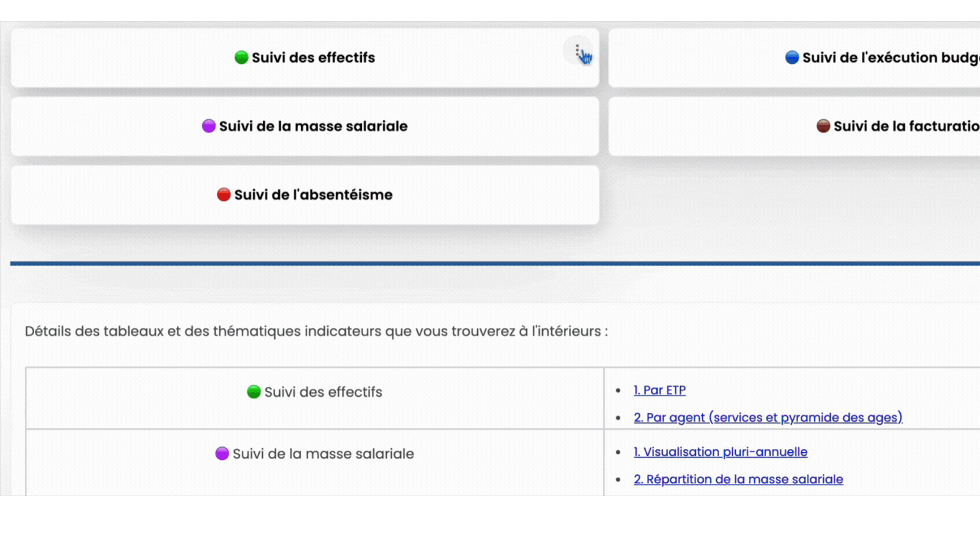Image resolution: width=980 pixels, height=551 pixels.
Task: Open the Suivi de la facturation card
Action: (794, 126)
